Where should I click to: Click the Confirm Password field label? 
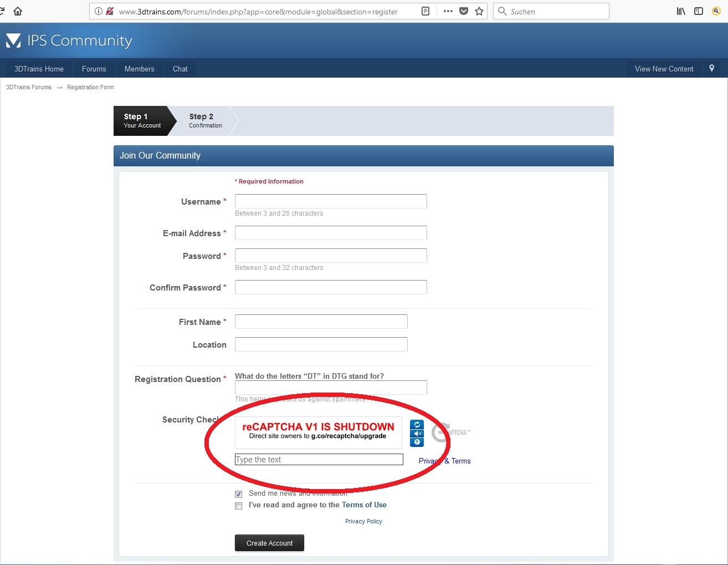(185, 288)
